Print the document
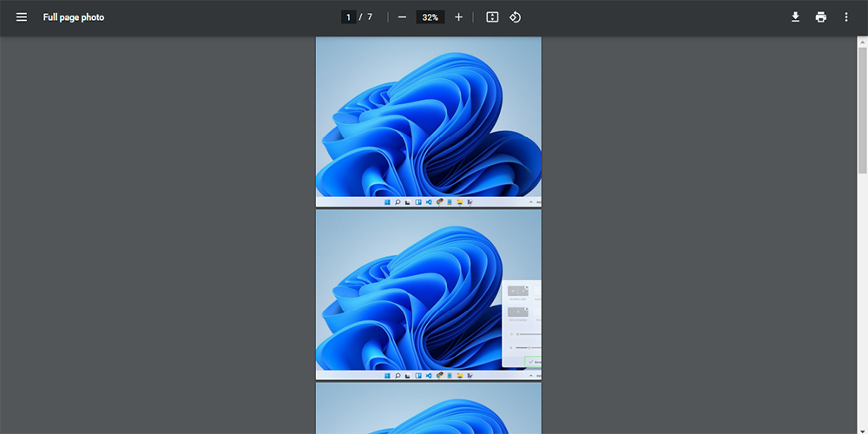The height and width of the screenshot is (434, 868). pyautogui.click(x=821, y=17)
